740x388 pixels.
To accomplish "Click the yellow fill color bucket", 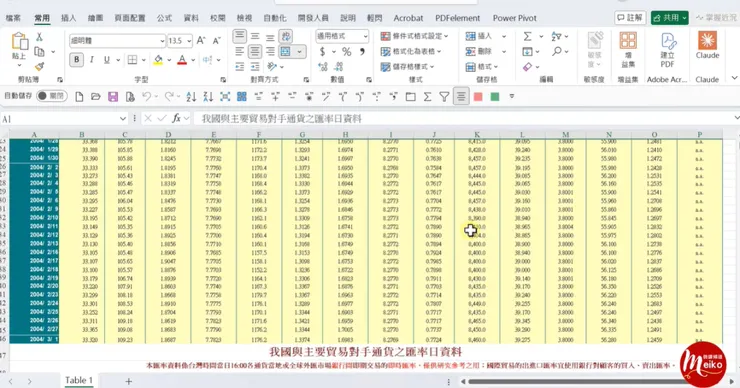I will [x=158, y=60].
